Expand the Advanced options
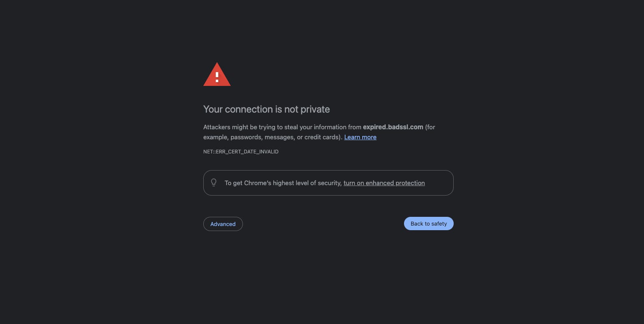 [x=223, y=224]
